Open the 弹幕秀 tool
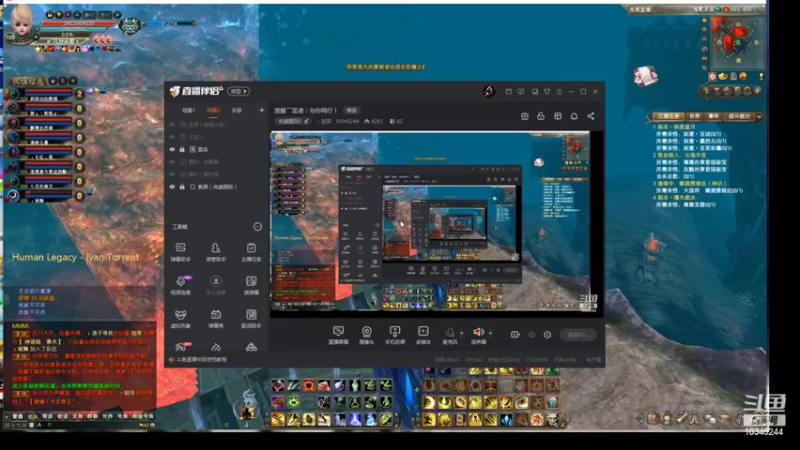Image resolution: width=800 pixels, height=450 pixels. click(216, 318)
